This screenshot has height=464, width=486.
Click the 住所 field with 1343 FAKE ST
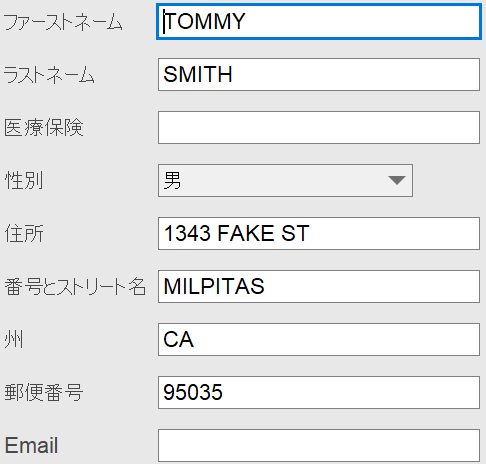pyautogui.click(x=319, y=233)
